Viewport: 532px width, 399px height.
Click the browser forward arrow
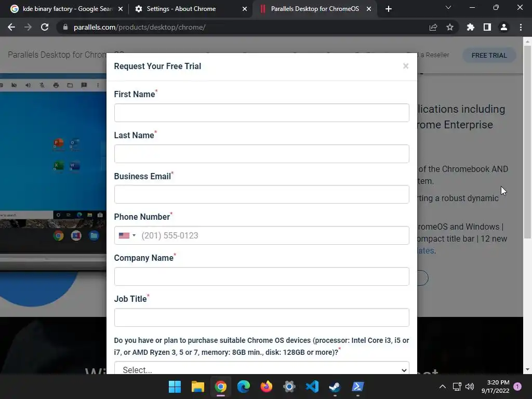click(x=28, y=27)
